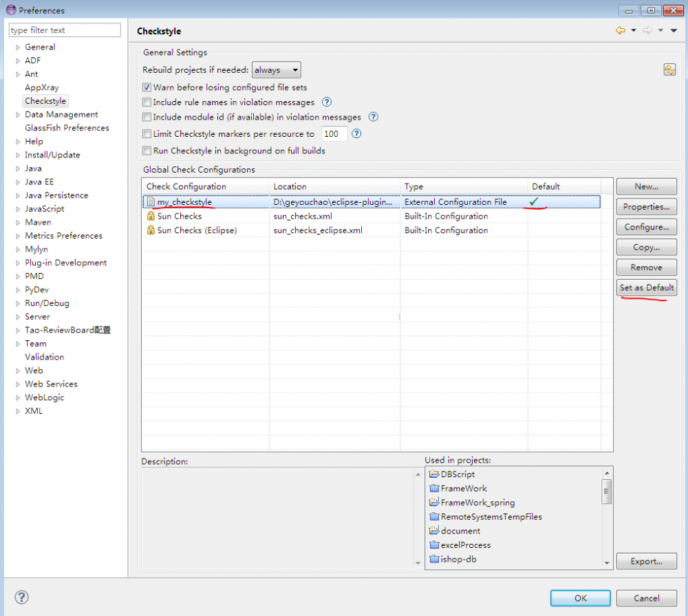Confirm preferences with OK
Viewport: 688px width, 616px height.
(581, 598)
